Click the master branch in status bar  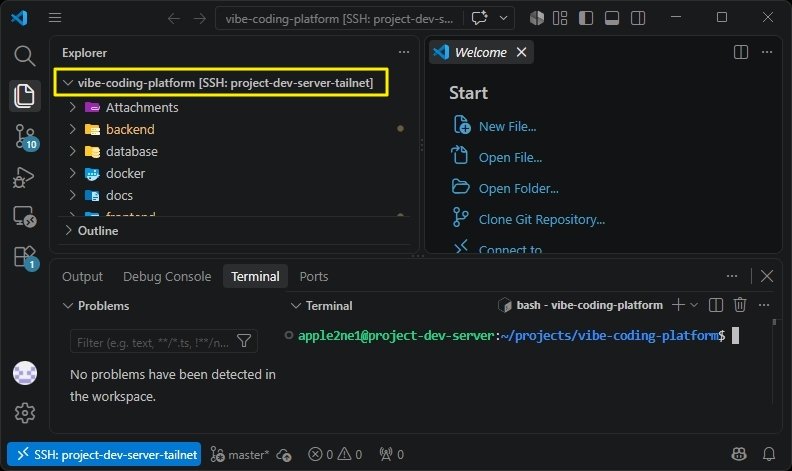tap(240, 454)
